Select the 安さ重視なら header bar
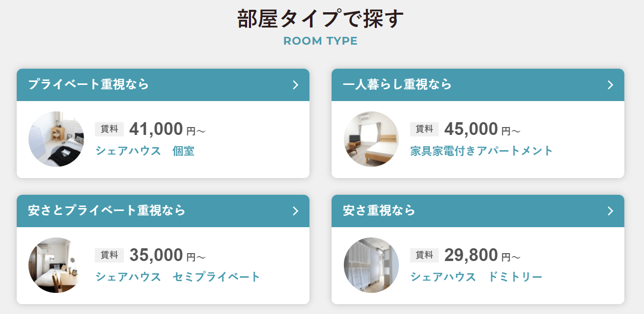 point(478,211)
